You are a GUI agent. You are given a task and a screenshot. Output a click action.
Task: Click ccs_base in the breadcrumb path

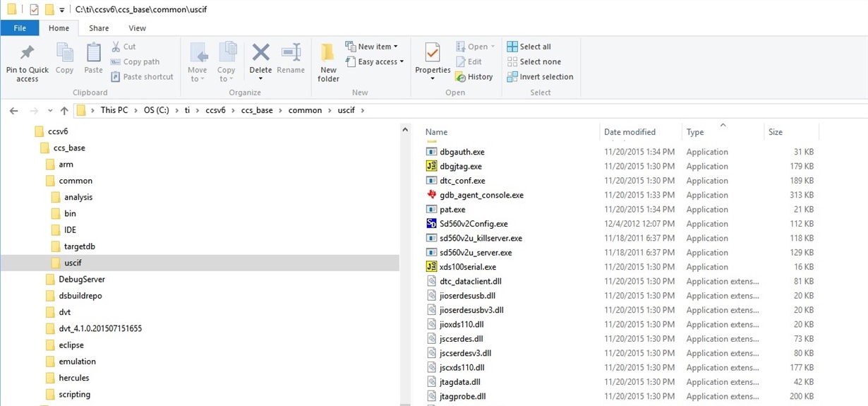tap(257, 110)
